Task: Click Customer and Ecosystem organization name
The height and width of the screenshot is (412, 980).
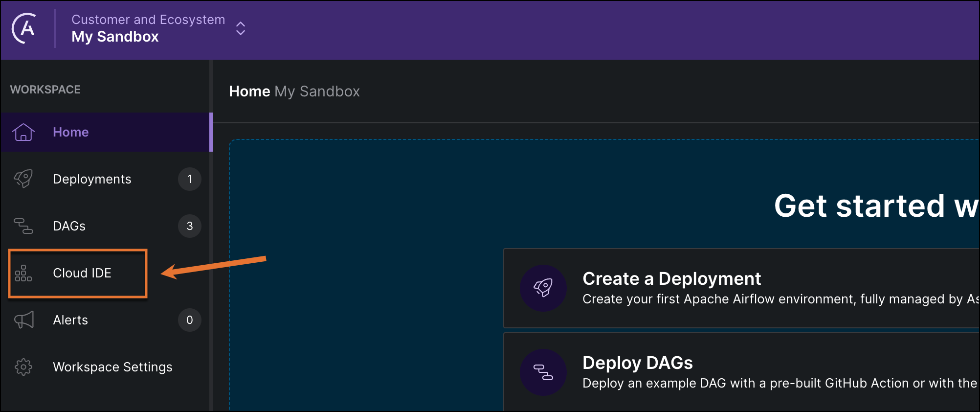Action: click(148, 20)
